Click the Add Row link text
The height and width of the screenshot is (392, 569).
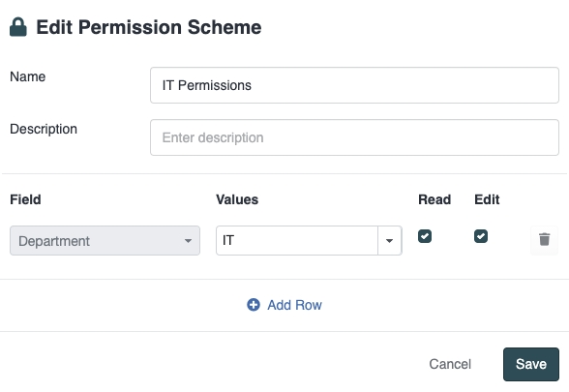(294, 305)
